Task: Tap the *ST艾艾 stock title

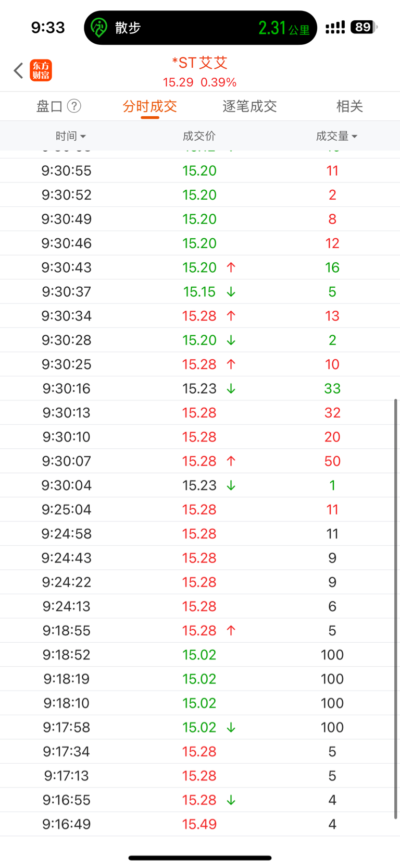Action: pos(200,63)
